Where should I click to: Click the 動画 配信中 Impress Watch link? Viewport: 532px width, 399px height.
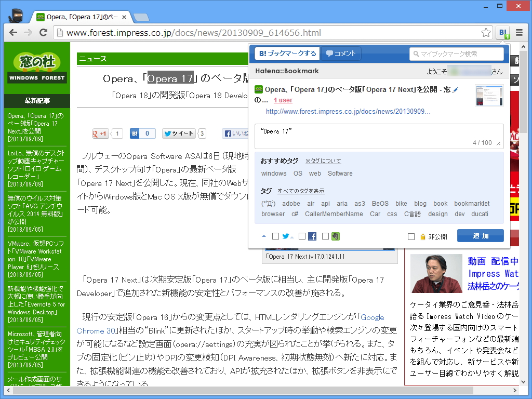493,273
